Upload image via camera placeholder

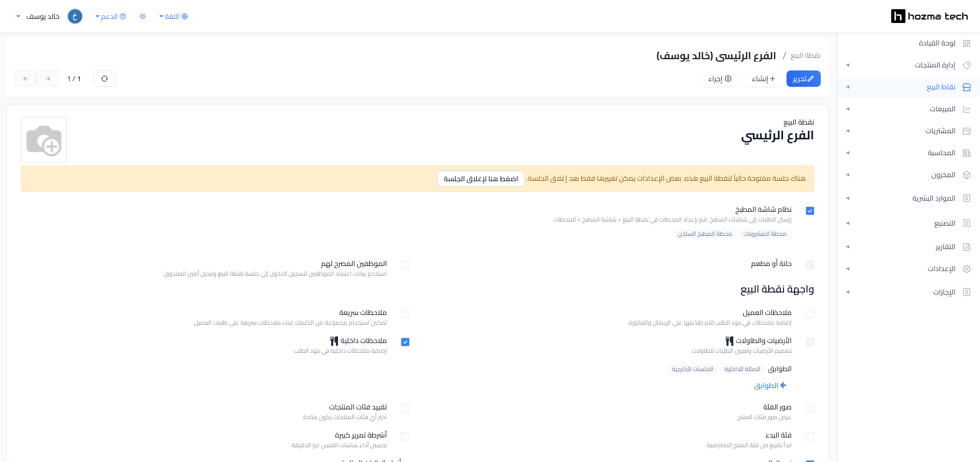tap(44, 140)
